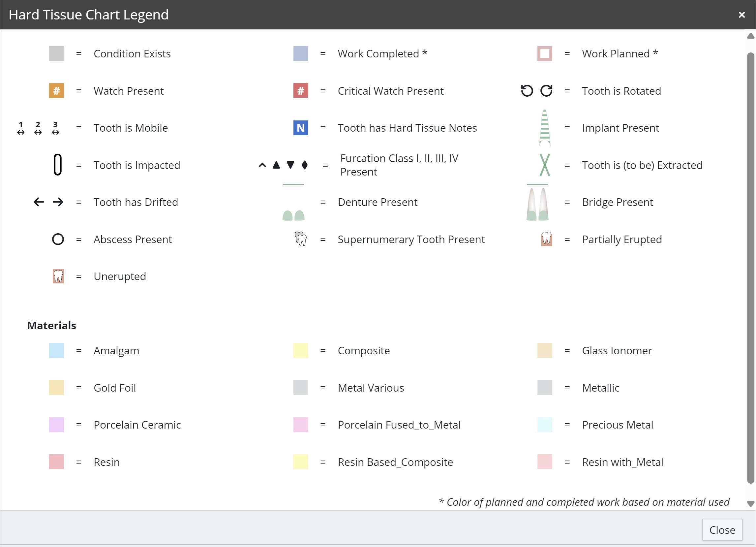This screenshot has height=547, width=756.
Task: Click the Abscess Present circle icon
Action: point(58,239)
